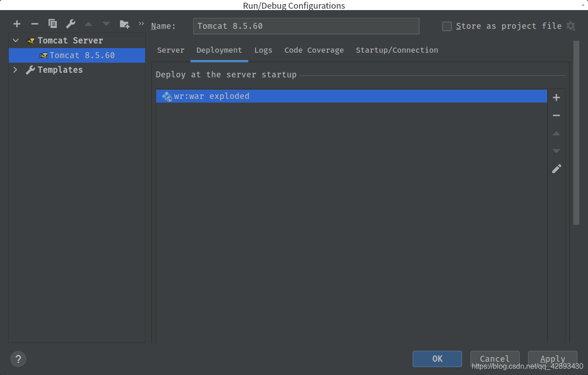This screenshot has height=375, width=588.
Task: Create new folder for configurations
Action: (125, 24)
